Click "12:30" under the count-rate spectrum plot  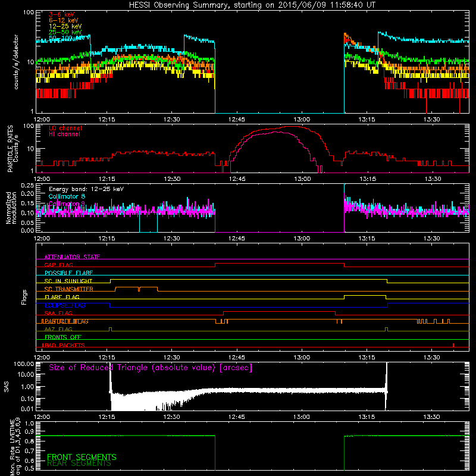pyautogui.click(x=172, y=120)
